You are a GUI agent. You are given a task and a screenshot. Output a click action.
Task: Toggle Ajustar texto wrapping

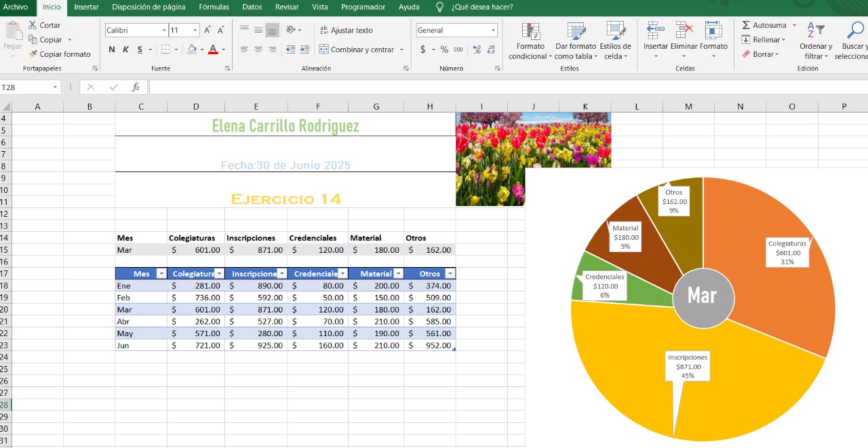[346, 30]
